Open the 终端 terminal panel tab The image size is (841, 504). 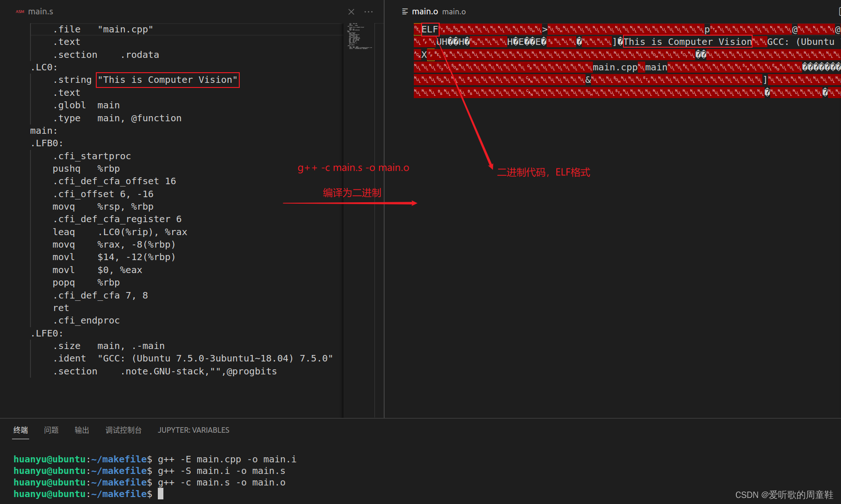tap(20, 430)
